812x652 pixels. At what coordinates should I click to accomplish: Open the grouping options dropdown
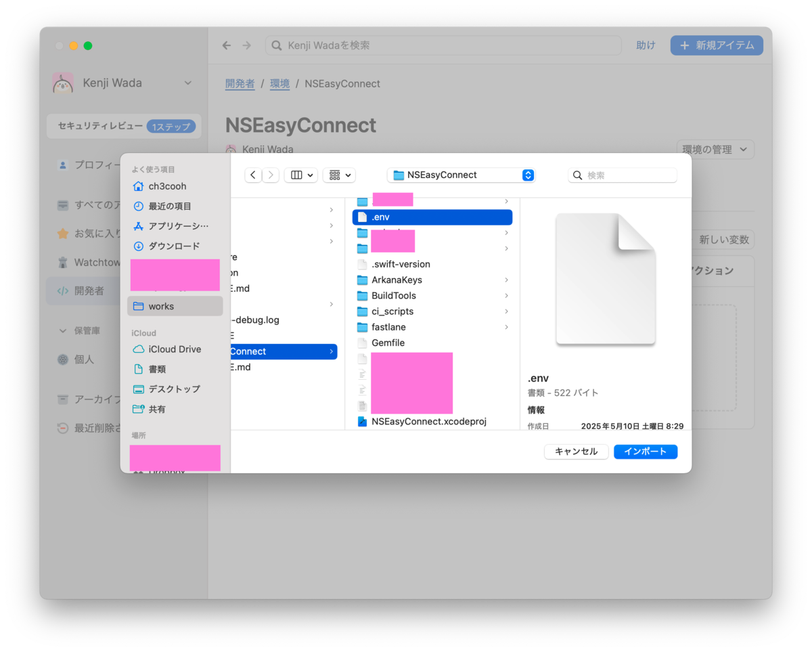339,175
